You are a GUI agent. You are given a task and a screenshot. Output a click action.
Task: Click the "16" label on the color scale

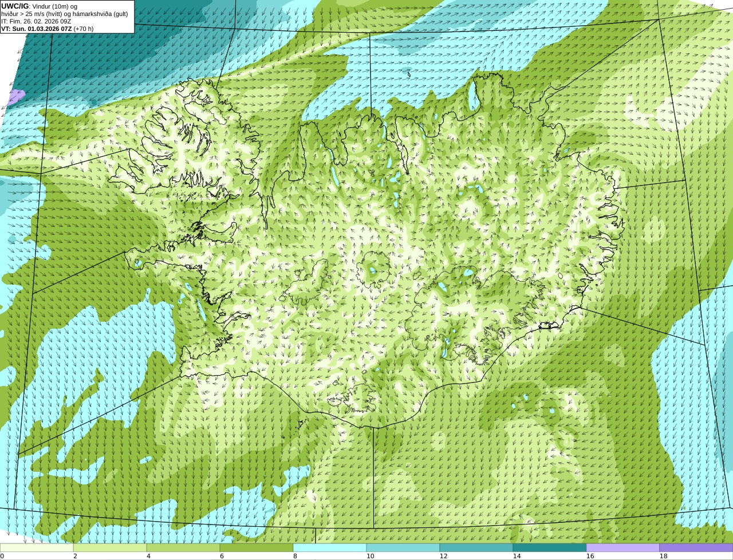coord(590,556)
